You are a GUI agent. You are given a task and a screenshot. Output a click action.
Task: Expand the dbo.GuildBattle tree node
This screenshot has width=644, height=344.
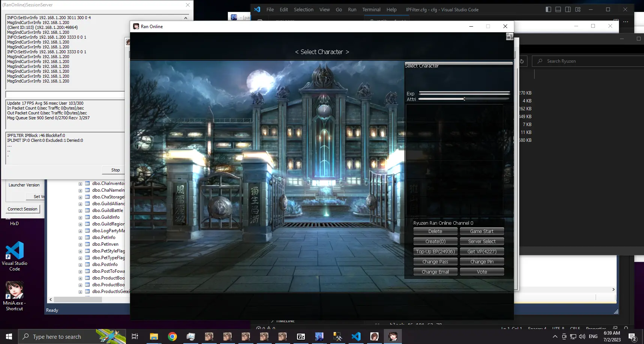coord(80,211)
